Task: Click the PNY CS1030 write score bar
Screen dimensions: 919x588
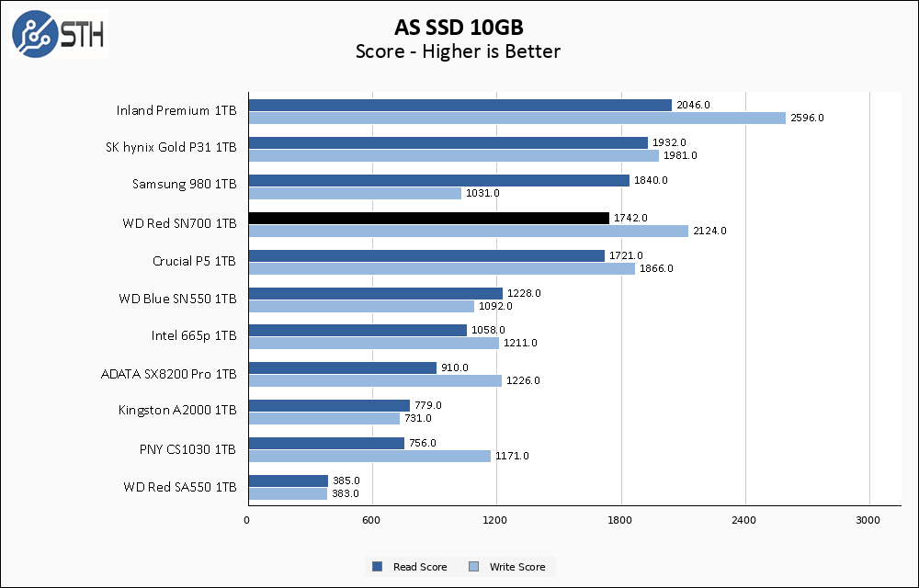Action: pyautogui.click(x=369, y=457)
